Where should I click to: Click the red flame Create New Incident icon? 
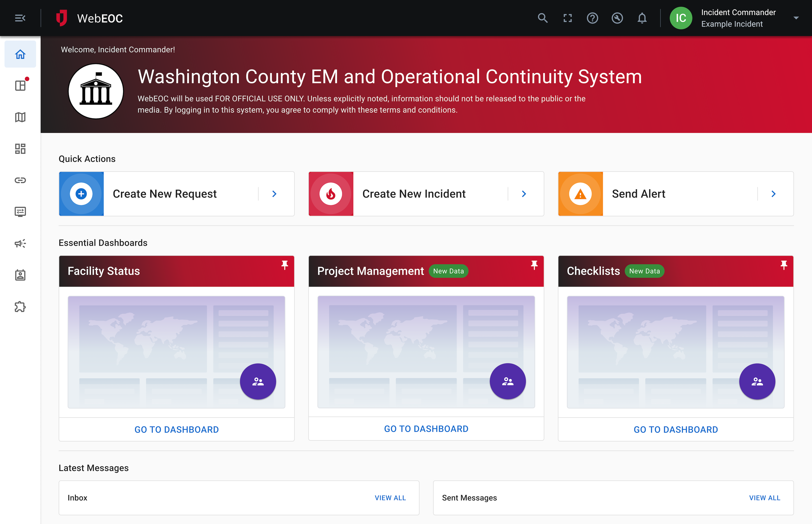(x=331, y=194)
